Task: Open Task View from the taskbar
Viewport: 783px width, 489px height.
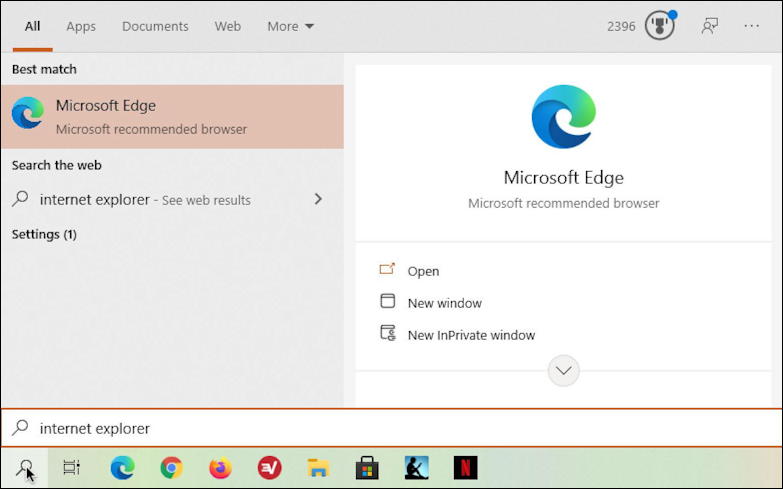Action: (71, 468)
